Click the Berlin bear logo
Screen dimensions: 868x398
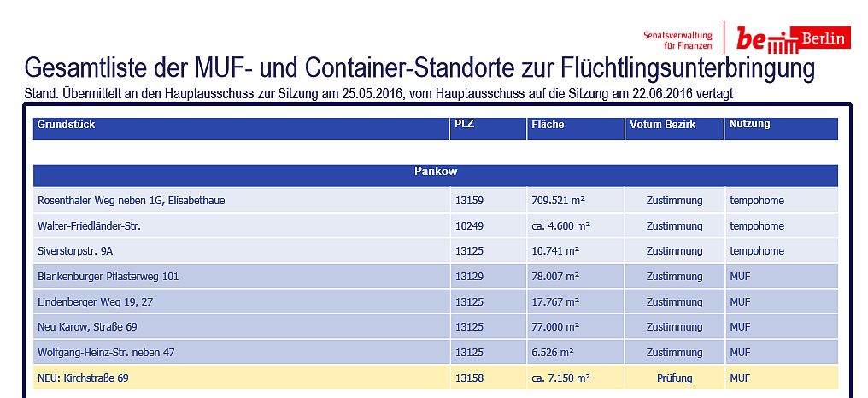pos(792,38)
